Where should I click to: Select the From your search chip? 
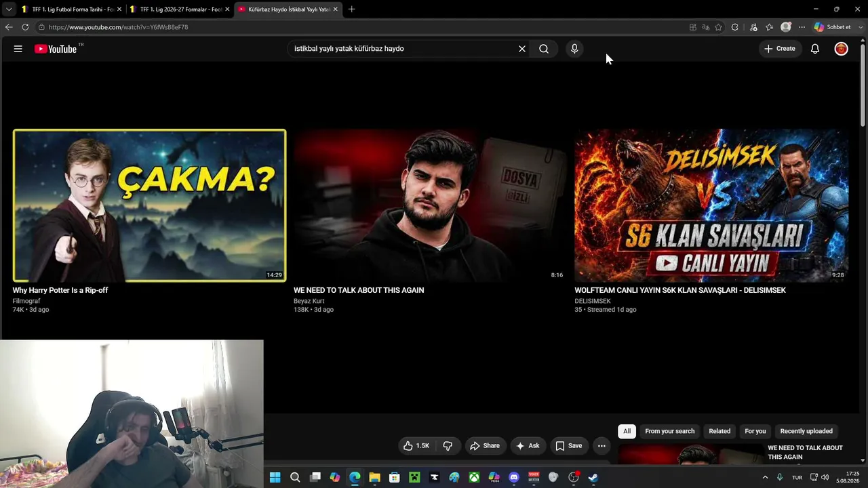coord(670,431)
